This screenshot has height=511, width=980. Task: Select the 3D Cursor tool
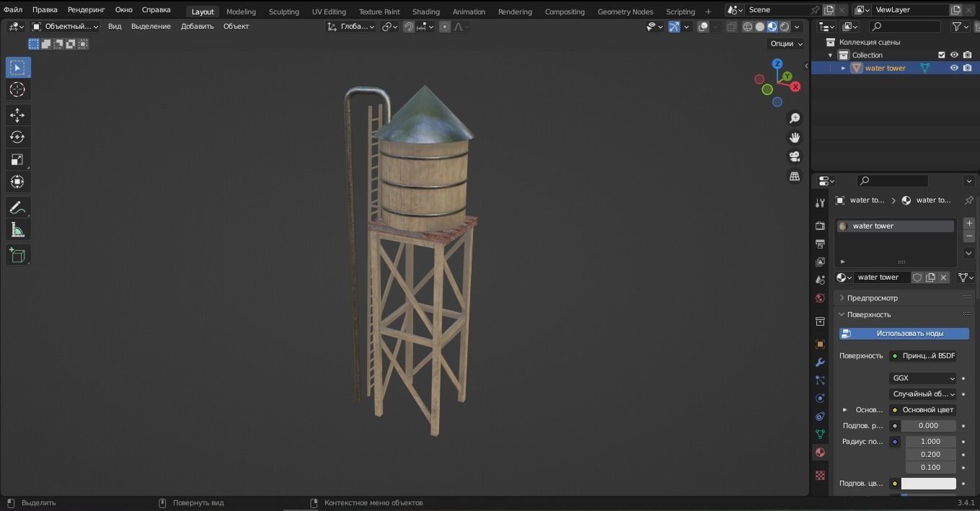pos(18,89)
